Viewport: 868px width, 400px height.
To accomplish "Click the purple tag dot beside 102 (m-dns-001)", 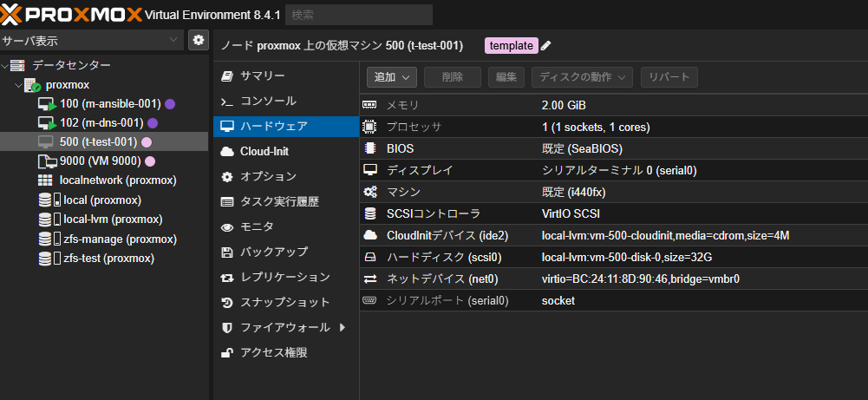I will pyautogui.click(x=153, y=123).
